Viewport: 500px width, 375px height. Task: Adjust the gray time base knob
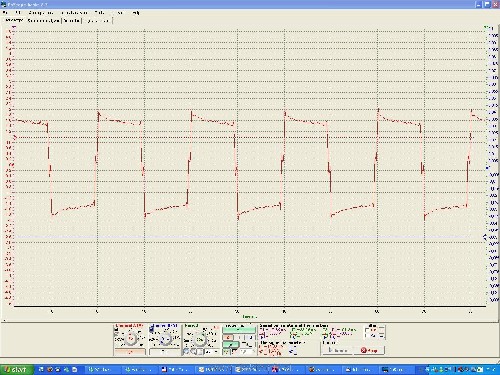tap(199, 340)
